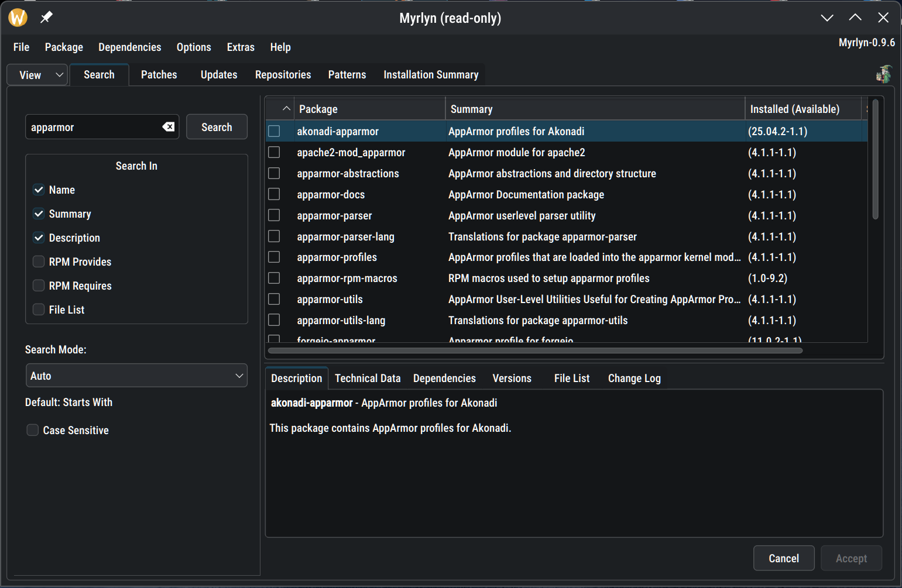Mark apache2-mod_apparmor checkbox for install
902x588 pixels.
274,152
